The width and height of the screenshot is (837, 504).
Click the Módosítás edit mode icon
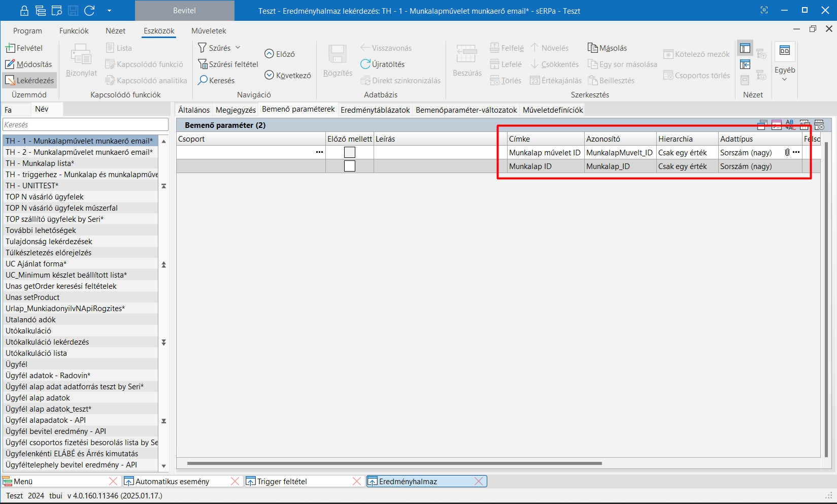point(10,64)
